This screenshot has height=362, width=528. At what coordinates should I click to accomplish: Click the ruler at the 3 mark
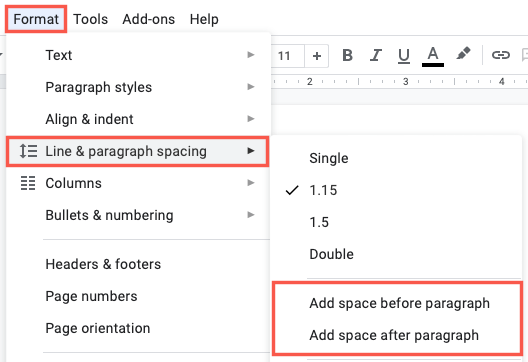[x=406, y=81]
